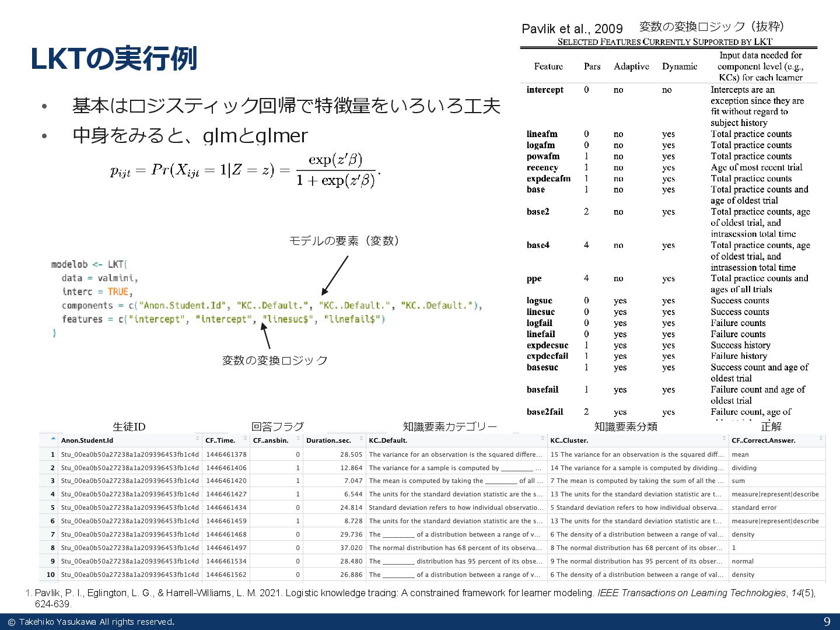Click the 'lineafm' feature row label
The image size is (840, 630).
click(542, 134)
